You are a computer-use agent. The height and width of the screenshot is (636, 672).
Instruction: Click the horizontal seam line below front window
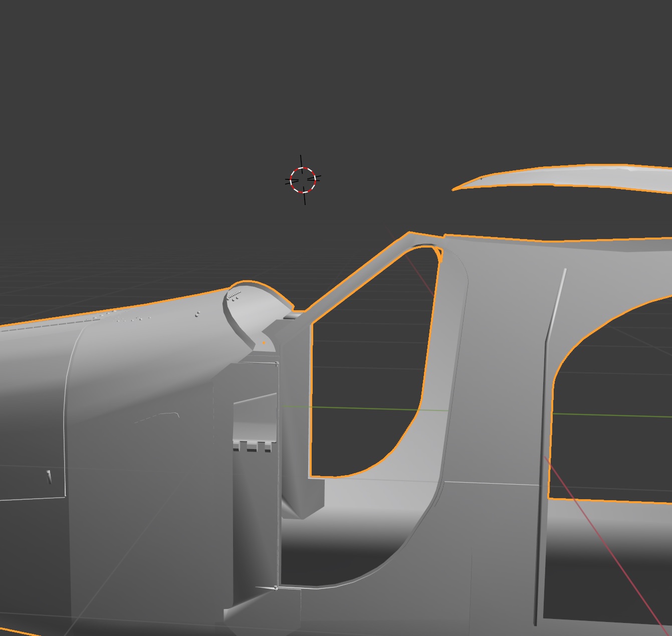(491, 483)
